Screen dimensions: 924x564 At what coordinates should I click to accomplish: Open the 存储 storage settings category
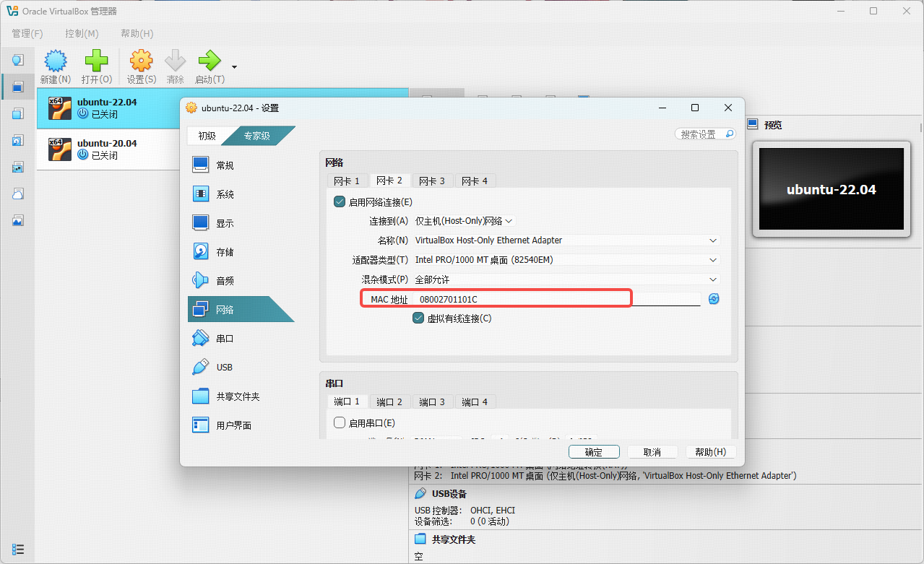tap(225, 252)
